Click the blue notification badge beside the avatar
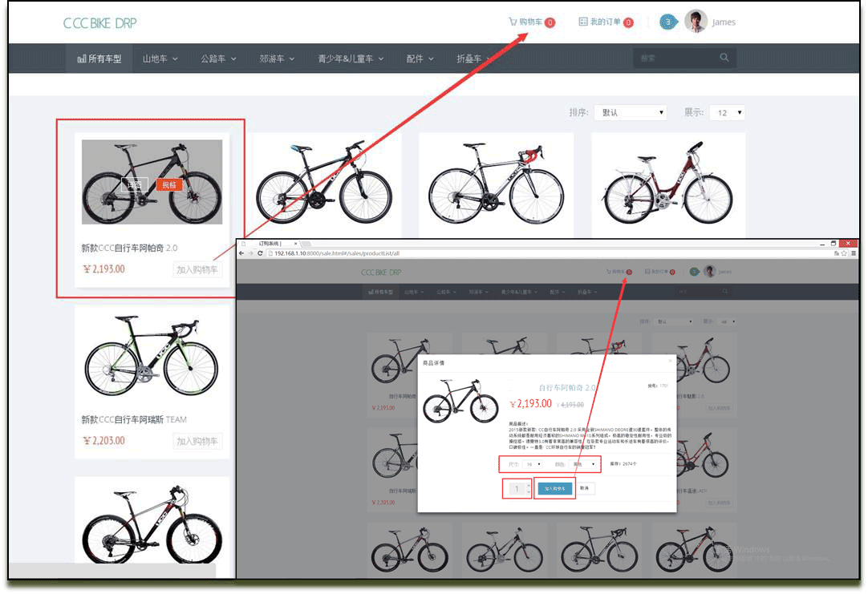 [668, 22]
